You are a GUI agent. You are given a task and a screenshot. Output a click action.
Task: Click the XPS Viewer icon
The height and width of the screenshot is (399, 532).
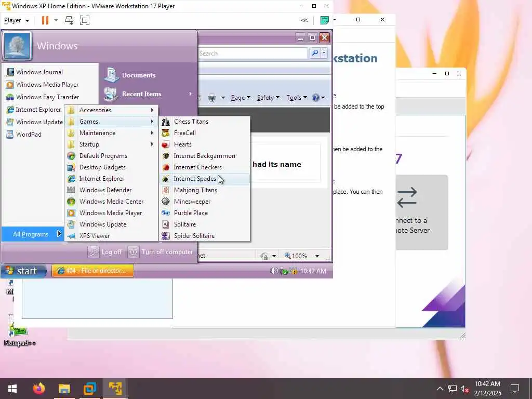point(71,236)
